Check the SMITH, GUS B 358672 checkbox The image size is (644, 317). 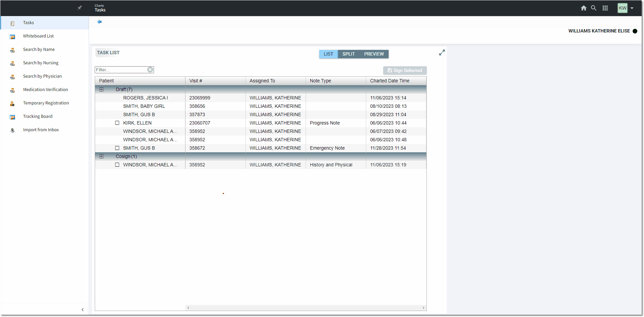(117, 148)
